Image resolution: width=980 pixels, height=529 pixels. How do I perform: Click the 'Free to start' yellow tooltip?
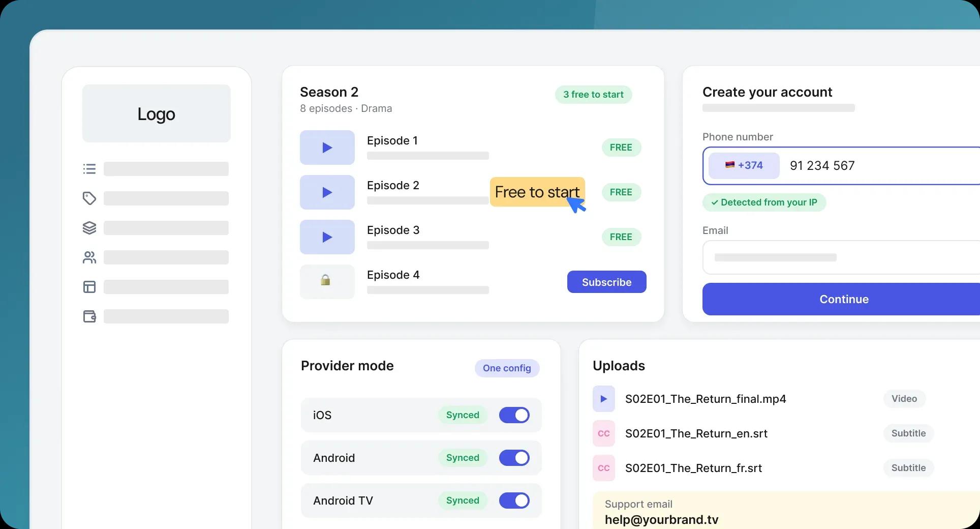click(537, 192)
